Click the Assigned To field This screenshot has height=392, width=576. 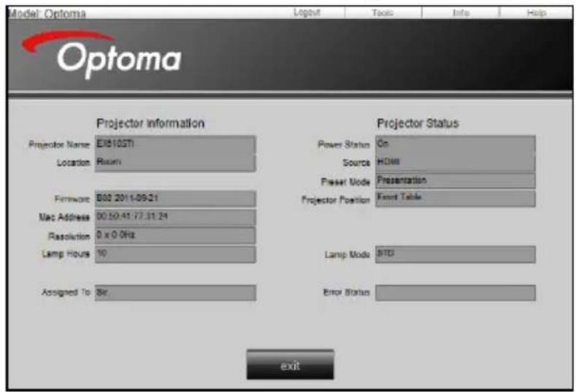175,293
